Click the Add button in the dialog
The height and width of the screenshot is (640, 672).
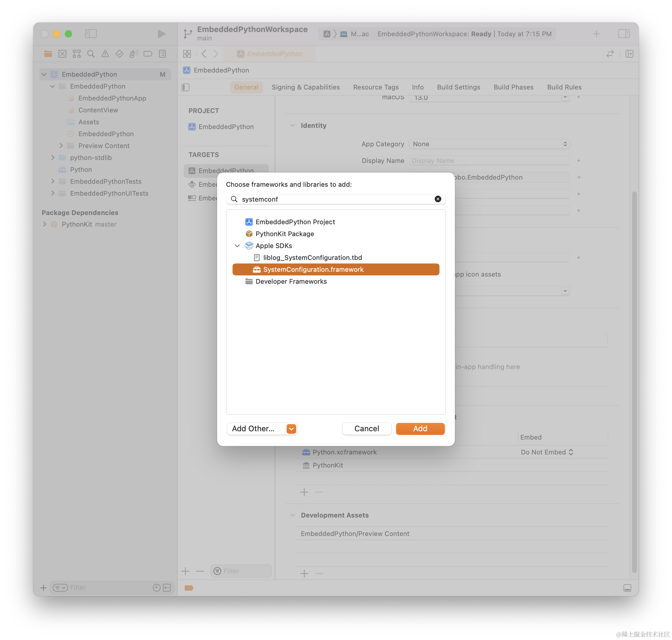click(x=420, y=429)
